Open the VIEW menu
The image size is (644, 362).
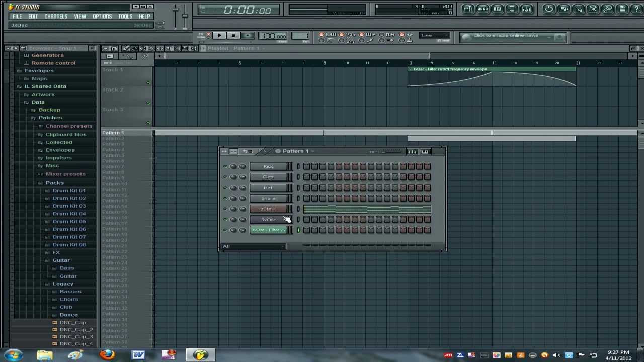tap(80, 16)
